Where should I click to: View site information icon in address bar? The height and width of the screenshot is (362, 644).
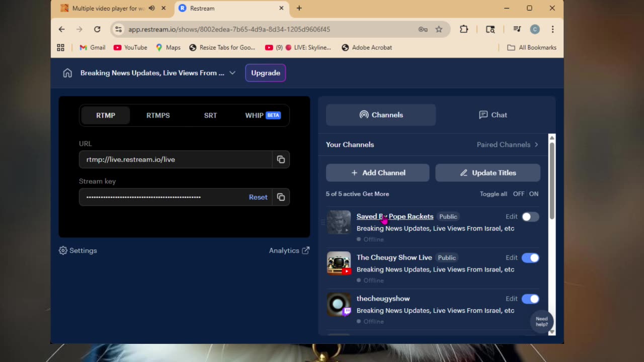[118, 29]
